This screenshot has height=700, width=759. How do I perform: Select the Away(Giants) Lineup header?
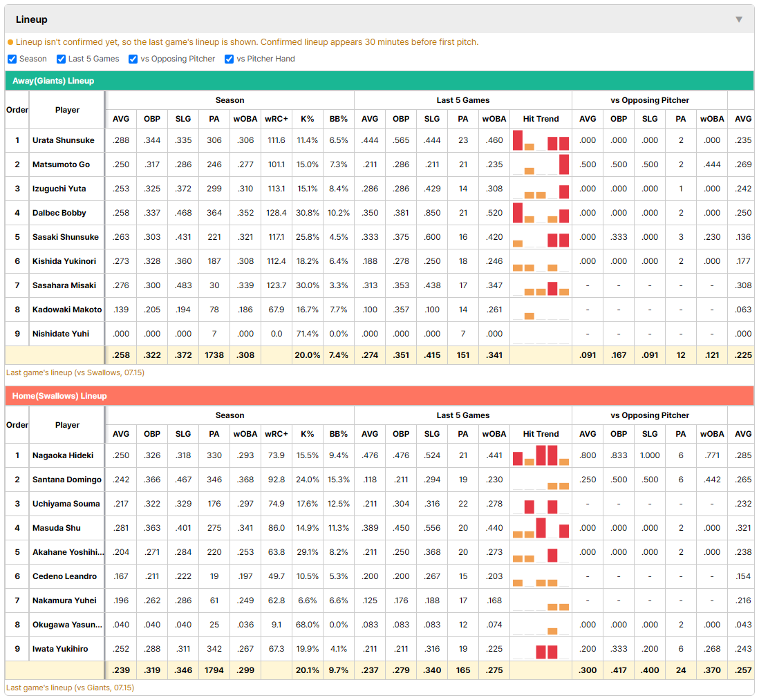coord(379,81)
